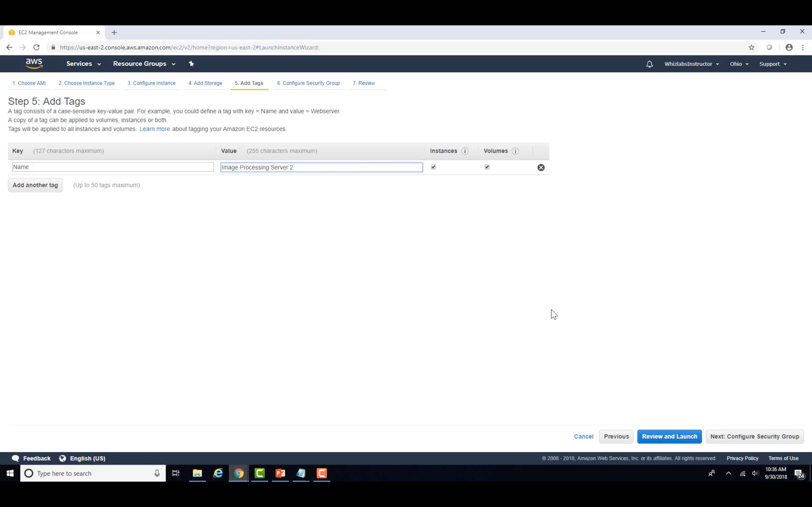Viewport: 812px width, 507px height.
Task: Go to the 4. Add Storage step
Action: 205,83
